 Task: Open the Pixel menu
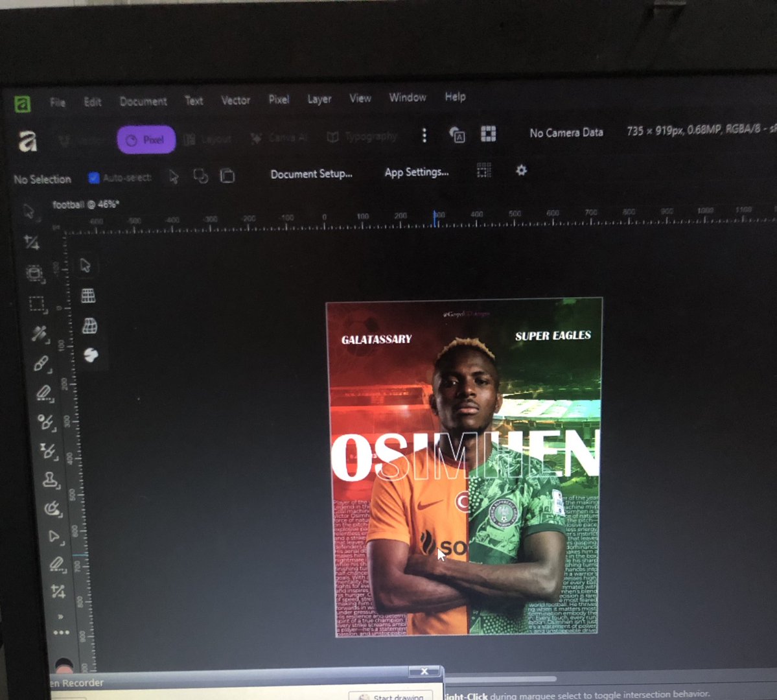tap(279, 99)
